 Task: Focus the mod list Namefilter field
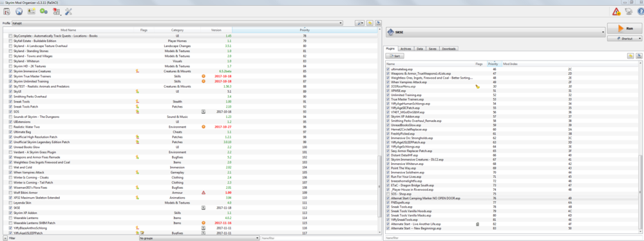321,238
